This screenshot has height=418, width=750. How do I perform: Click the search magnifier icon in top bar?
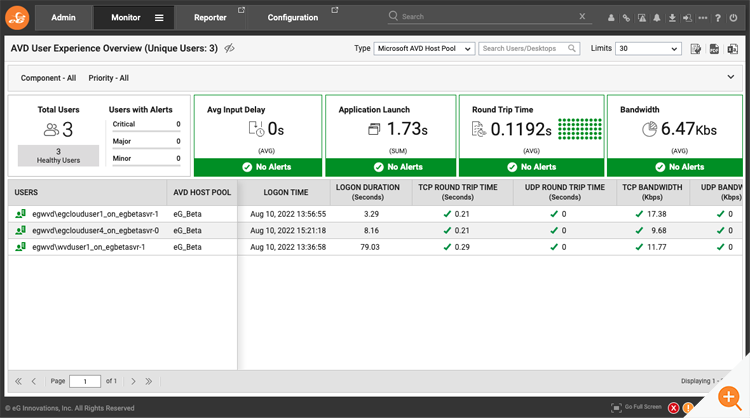point(393,16)
